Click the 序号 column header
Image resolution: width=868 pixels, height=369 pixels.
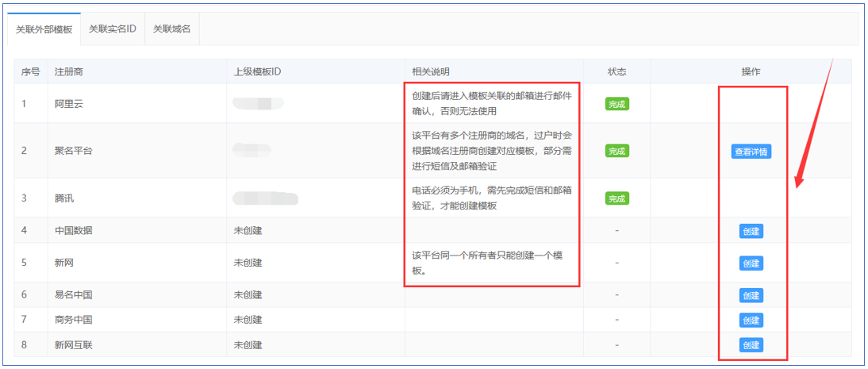pyautogui.click(x=31, y=72)
